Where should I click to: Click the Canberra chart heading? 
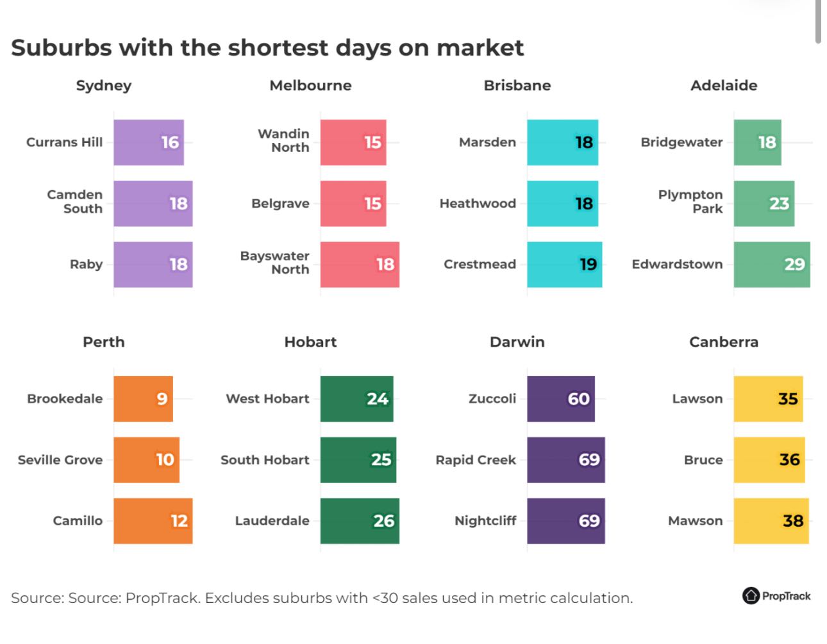(724, 342)
